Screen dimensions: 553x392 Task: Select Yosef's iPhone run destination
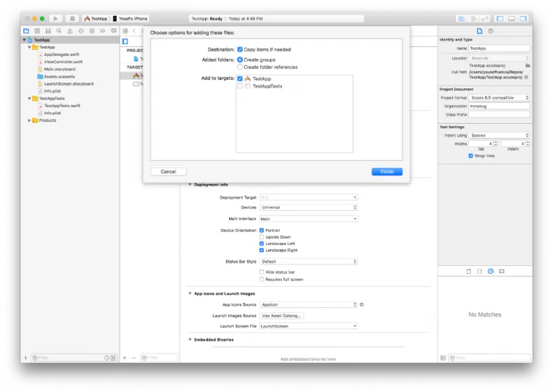[x=130, y=19]
